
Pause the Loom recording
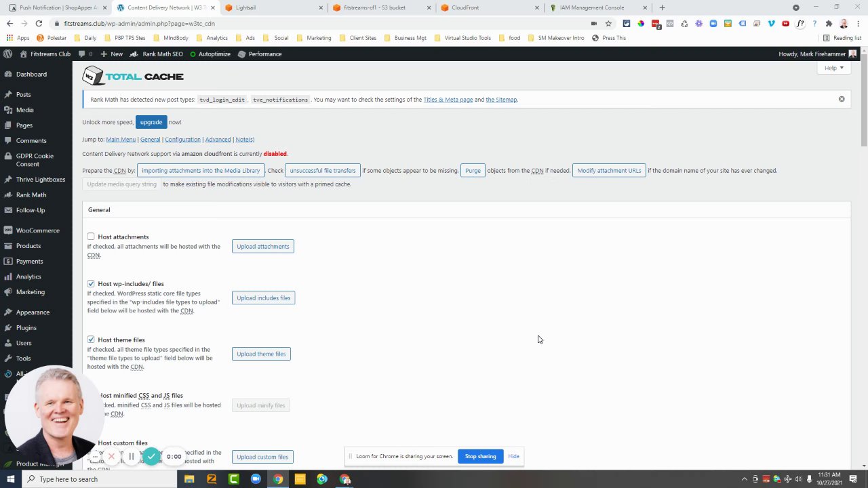(x=132, y=456)
